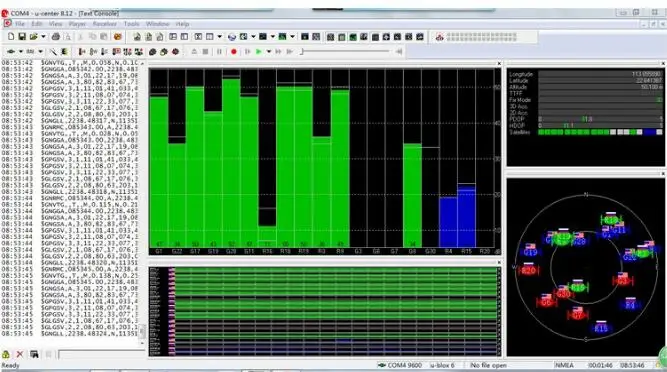The height and width of the screenshot is (372, 667).
Task: Click the input field below the text console
Action: [101, 354]
